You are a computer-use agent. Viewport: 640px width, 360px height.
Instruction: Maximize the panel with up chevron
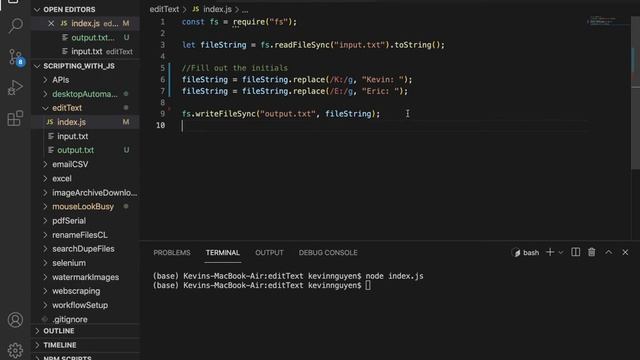pos(609,252)
